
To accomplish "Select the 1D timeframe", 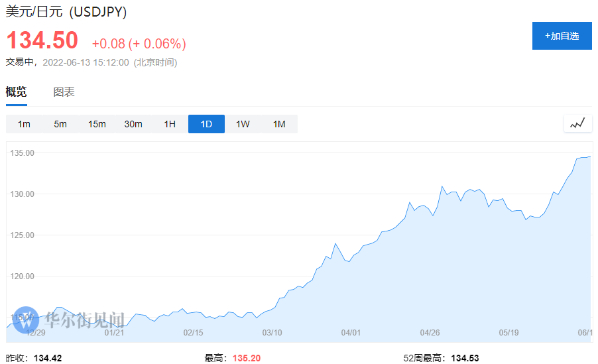I will tap(206, 124).
